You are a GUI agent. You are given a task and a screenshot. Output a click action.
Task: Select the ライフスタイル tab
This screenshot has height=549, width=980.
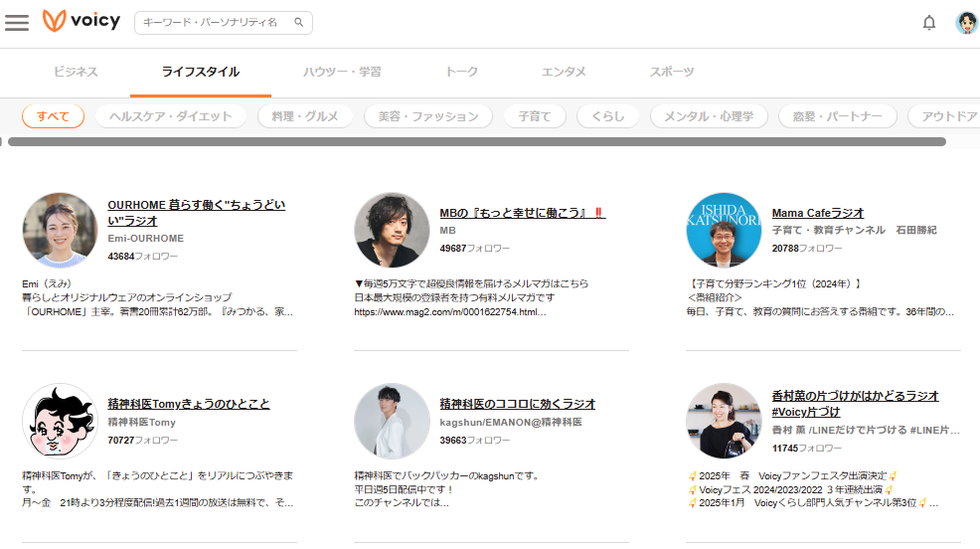(x=201, y=72)
